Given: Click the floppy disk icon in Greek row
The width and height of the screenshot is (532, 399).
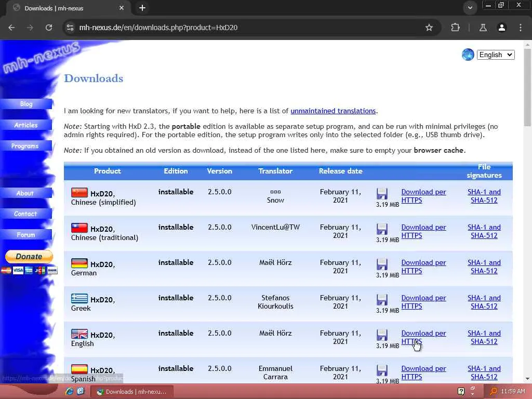Looking at the screenshot, I should (x=382, y=300).
